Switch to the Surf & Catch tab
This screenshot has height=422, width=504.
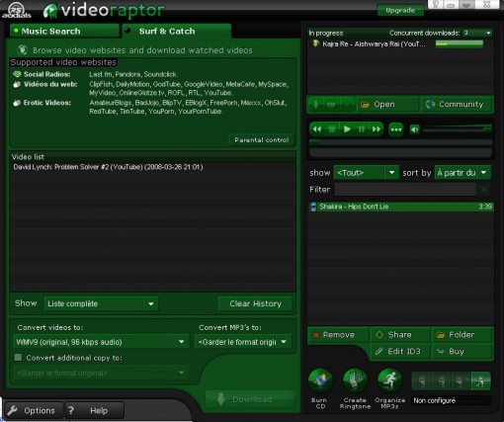point(176,31)
